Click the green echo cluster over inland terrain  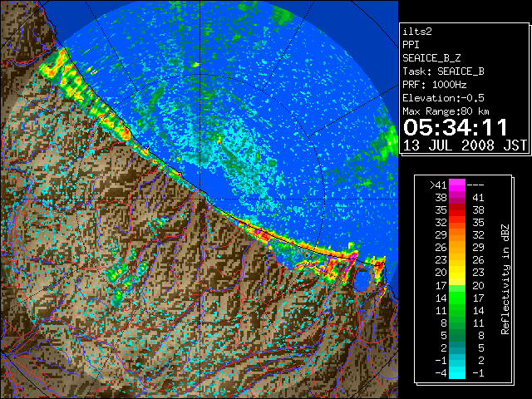126,275
